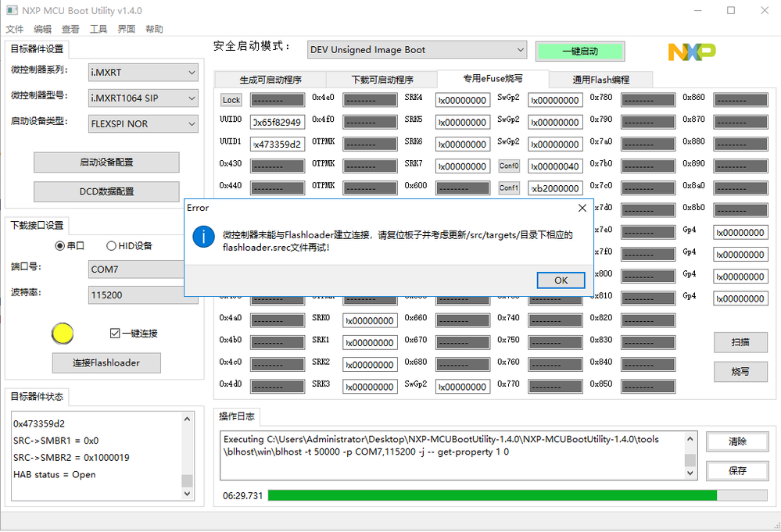Click the Lock fuse button
The width and height of the screenshot is (781, 532).
(x=231, y=100)
